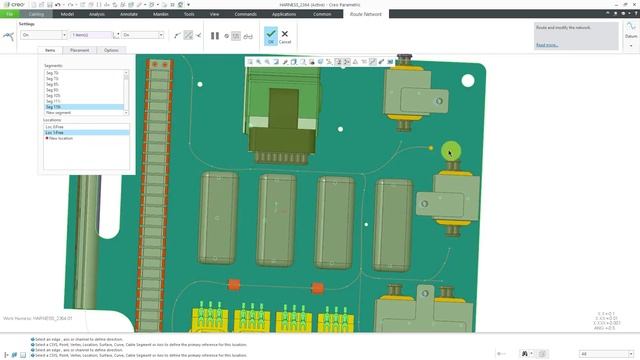
Task: Switch to the Annotate ribbon tab
Action: click(x=129, y=14)
